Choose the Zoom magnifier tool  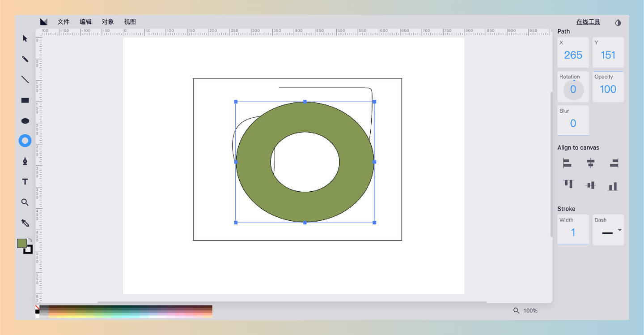pos(25,202)
